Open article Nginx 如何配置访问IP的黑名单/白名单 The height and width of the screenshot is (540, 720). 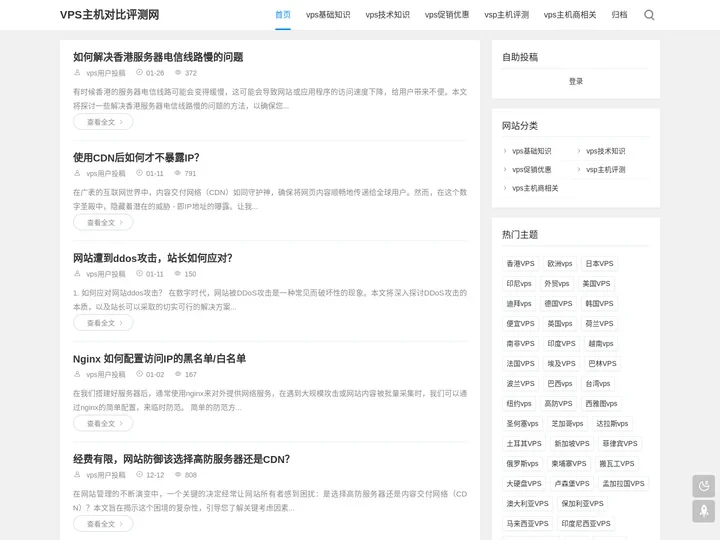point(159,359)
